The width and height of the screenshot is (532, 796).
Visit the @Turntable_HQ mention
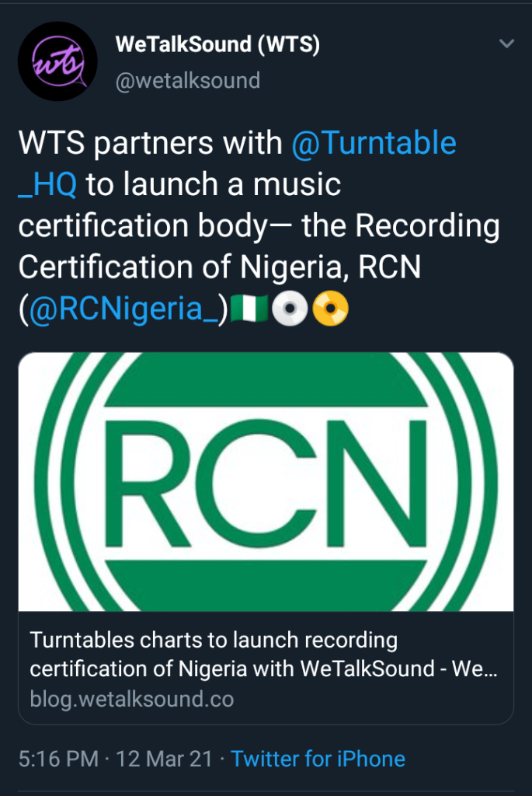[374, 144]
